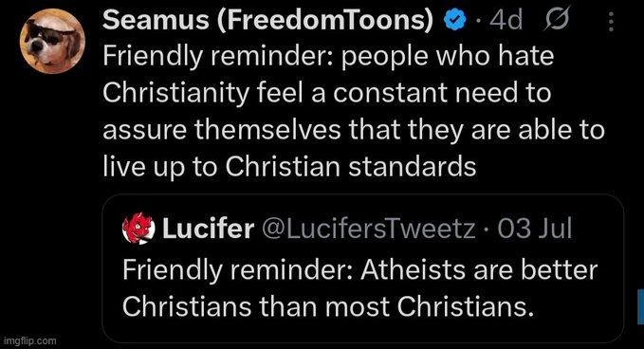Select 'Friendly reminder: Atheists are better' text

click(359, 269)
